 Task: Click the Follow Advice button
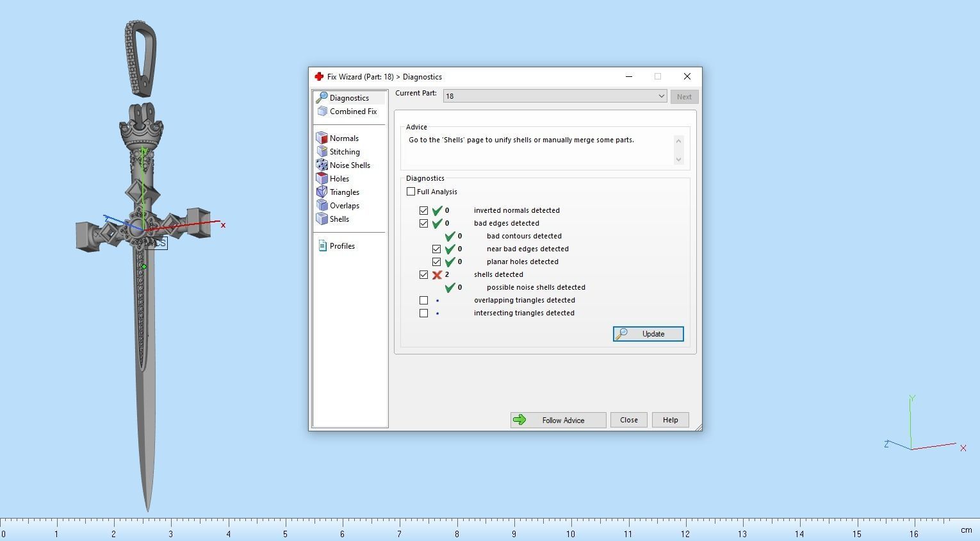(x=558, y=420)
